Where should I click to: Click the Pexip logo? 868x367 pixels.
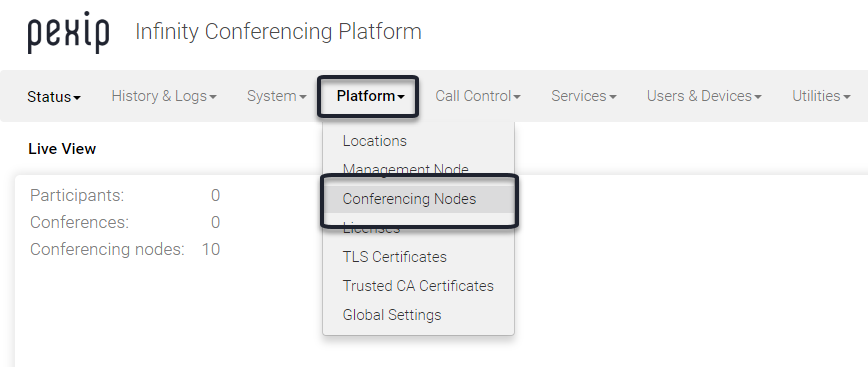pos(69,33)
